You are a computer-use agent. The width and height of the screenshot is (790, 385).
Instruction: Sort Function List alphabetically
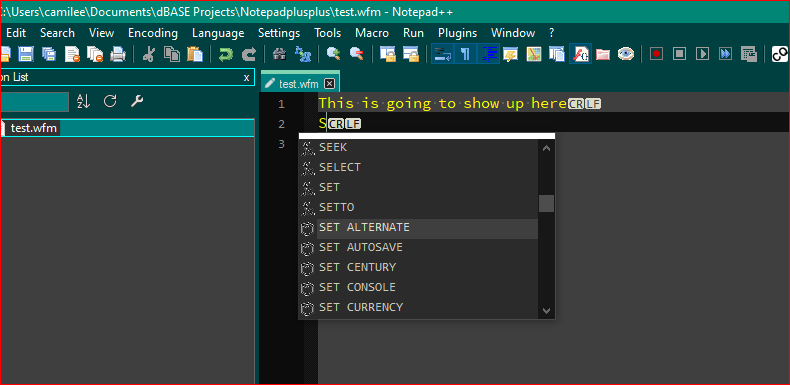click(83, 101)
